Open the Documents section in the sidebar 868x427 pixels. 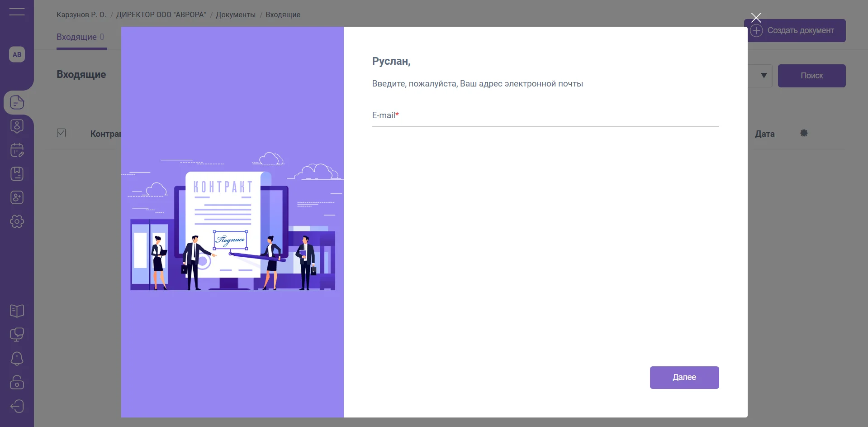(x=17, y=103)
